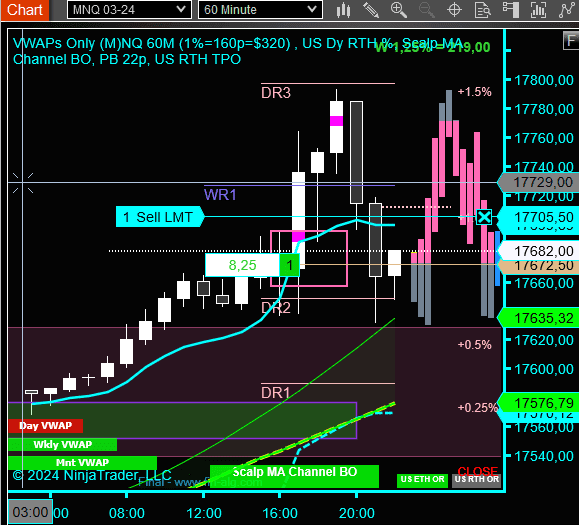Open the data box document icon

482,10
